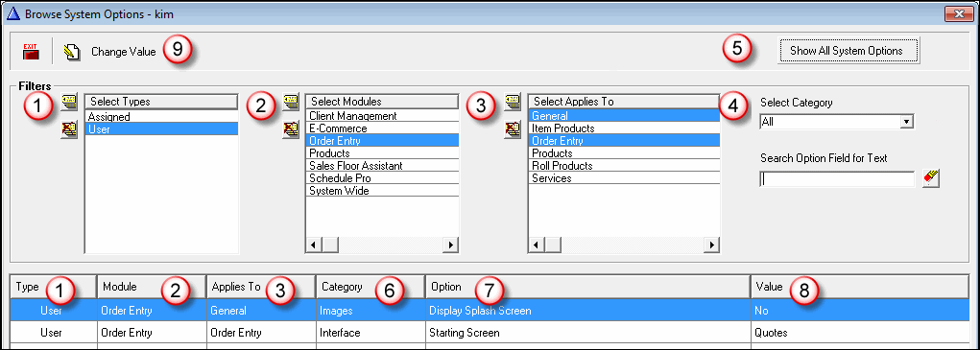Image resolution: width=980 pixels, height=350 pixels.
Task: Select Products in Modules list
Action: [383, 152]
